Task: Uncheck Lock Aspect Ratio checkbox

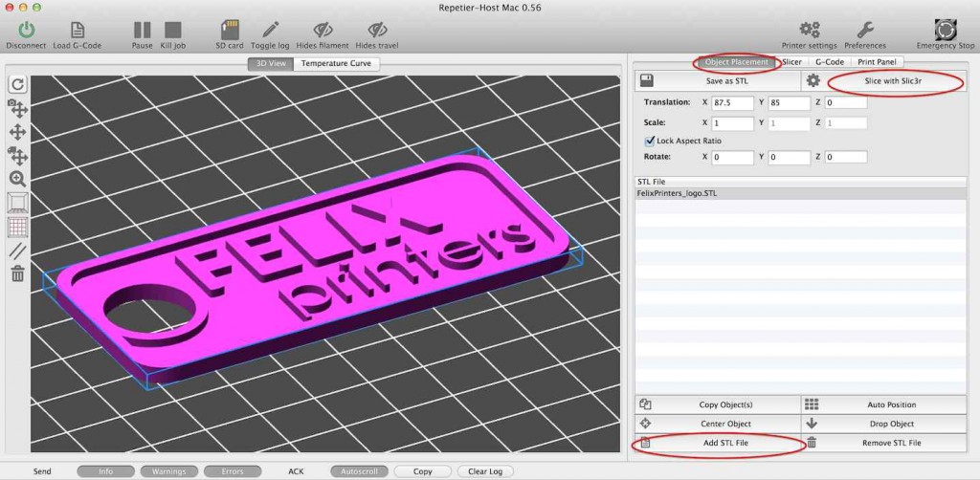Action: click(x=650, y=141)
